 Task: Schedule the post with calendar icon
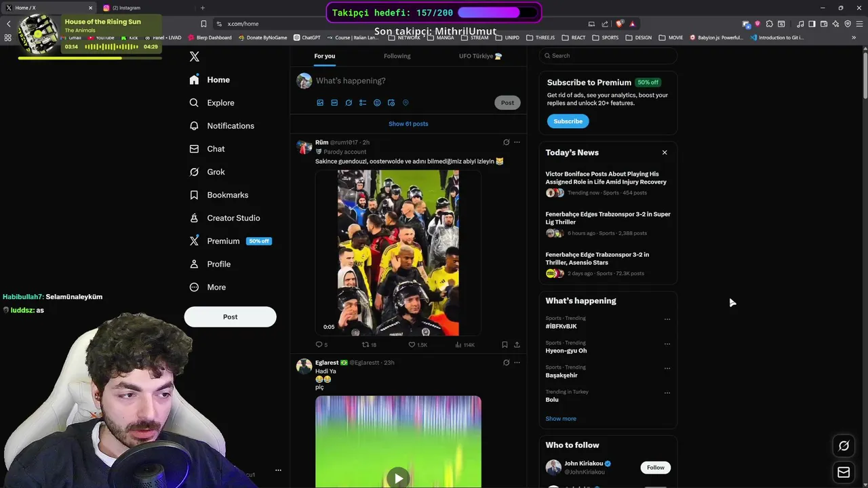391,103
